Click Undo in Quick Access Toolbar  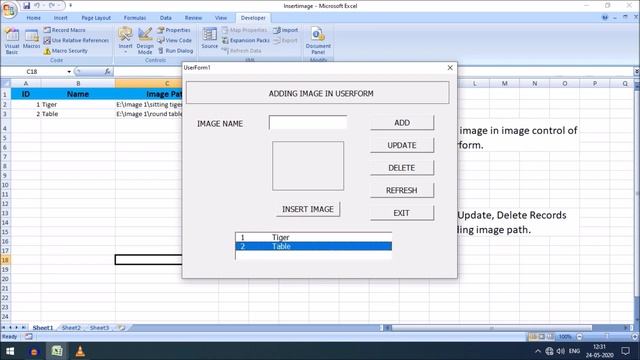click(37, 6)
